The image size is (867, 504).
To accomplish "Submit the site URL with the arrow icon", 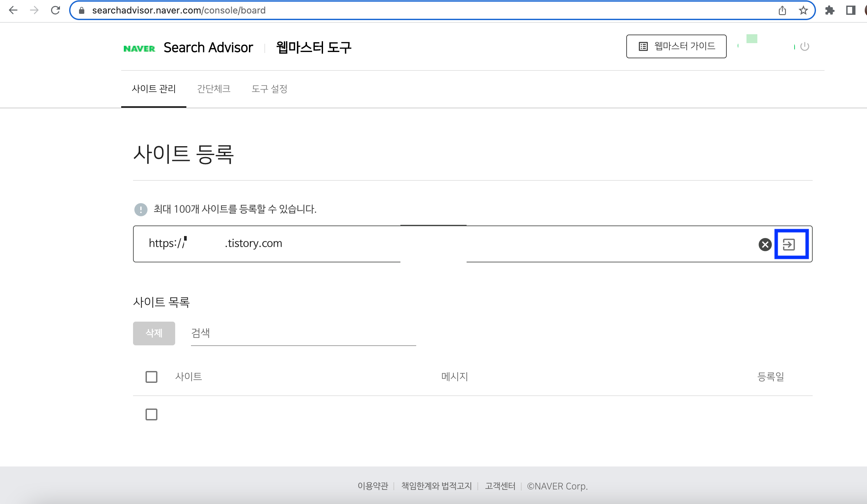I will point(789,245).
